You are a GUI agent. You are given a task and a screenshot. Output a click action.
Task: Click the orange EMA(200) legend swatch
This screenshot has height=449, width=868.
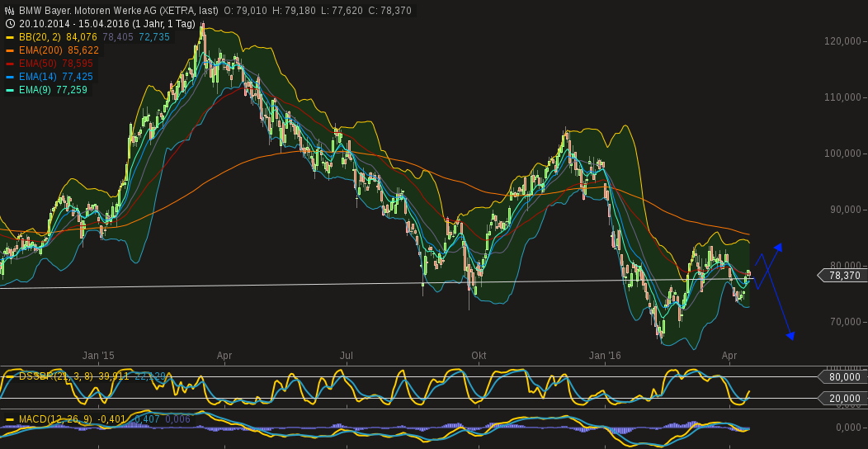tap(9, 50)
